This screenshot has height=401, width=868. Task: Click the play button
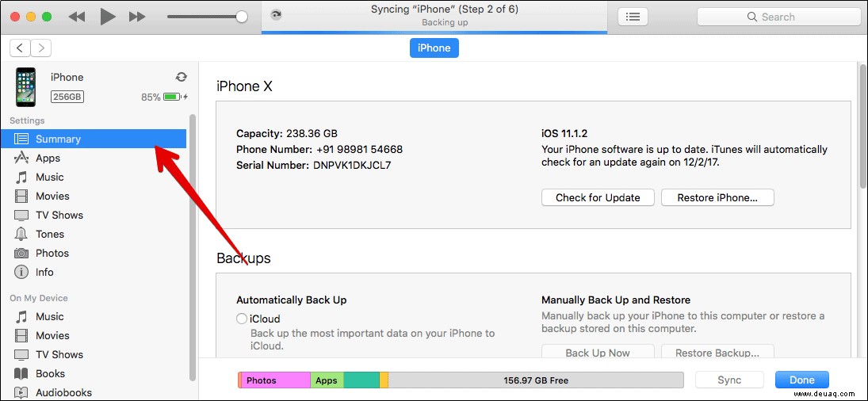point(107,17)
